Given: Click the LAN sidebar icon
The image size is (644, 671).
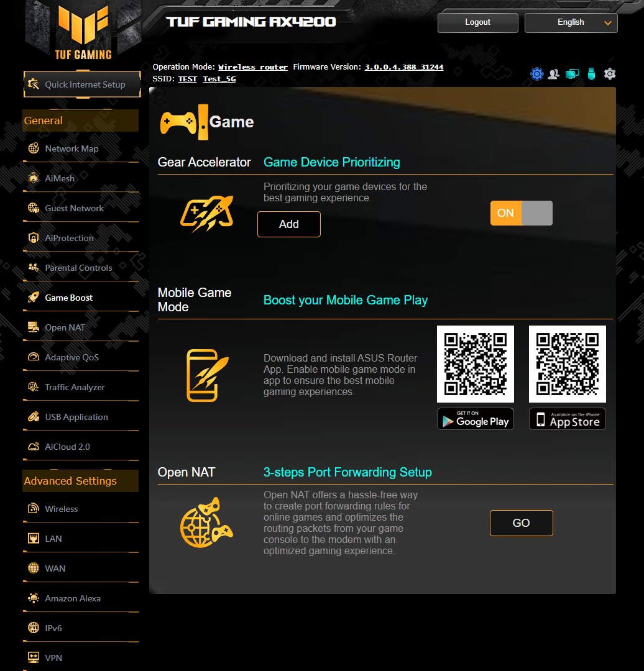Looking at the screenshot, I should coord(34,538).
